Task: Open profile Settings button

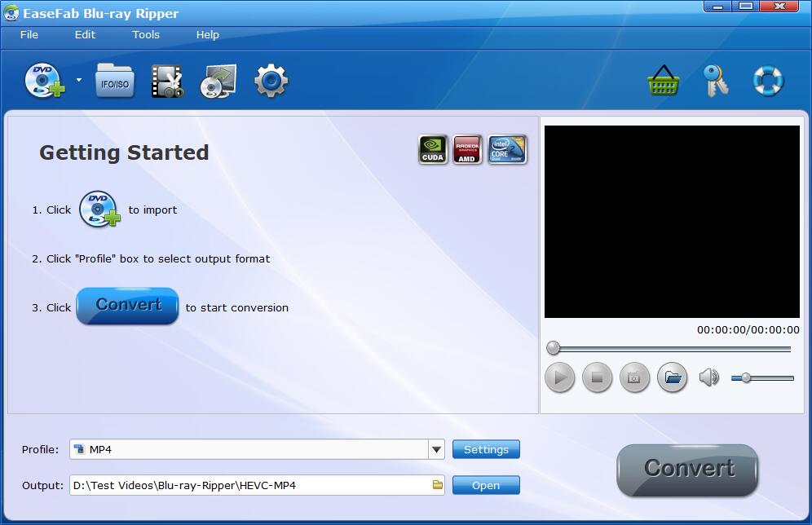Action: (486, 449)
